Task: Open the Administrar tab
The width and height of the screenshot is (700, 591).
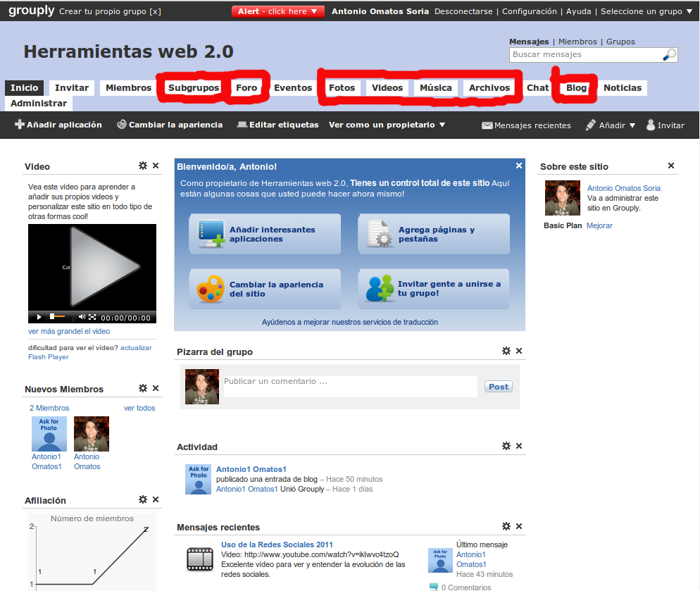Action: point(39,103)
